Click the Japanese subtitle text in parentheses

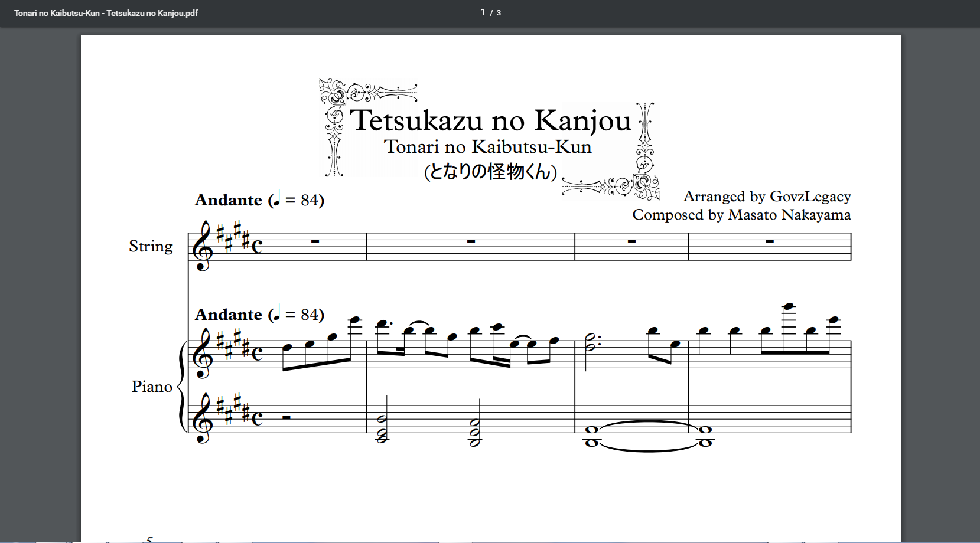coord(490,172)
